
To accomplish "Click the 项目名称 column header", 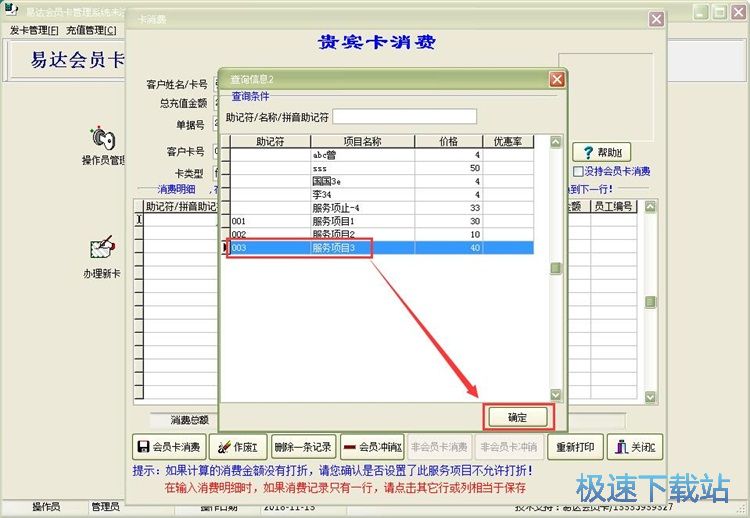I will tap(363, 142).
